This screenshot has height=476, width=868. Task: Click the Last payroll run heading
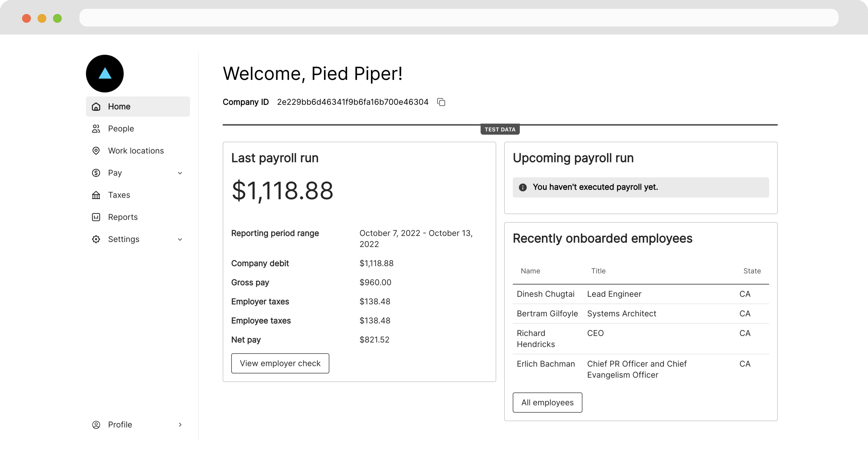click(x=275, y=158)
